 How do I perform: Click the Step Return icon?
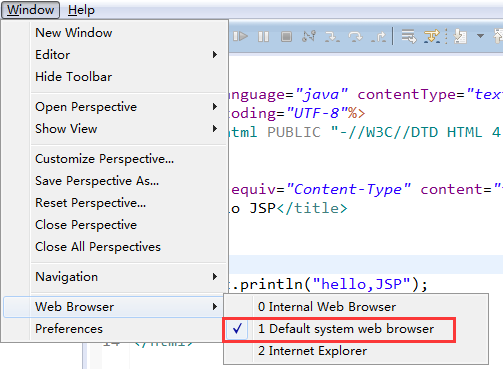click(378, 37)
